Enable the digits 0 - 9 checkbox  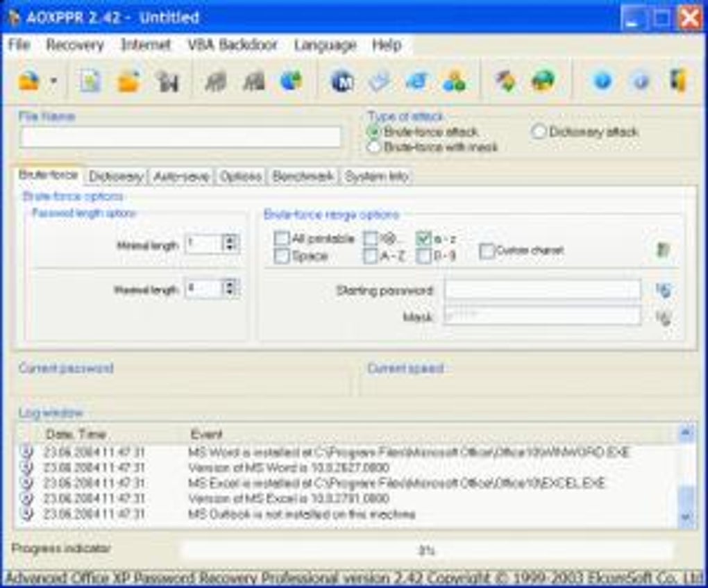tap(423, 256)
